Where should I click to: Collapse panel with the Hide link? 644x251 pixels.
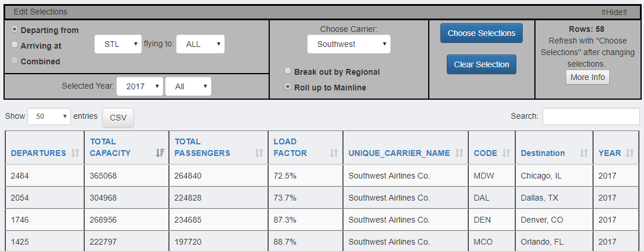tap(614, 12)
